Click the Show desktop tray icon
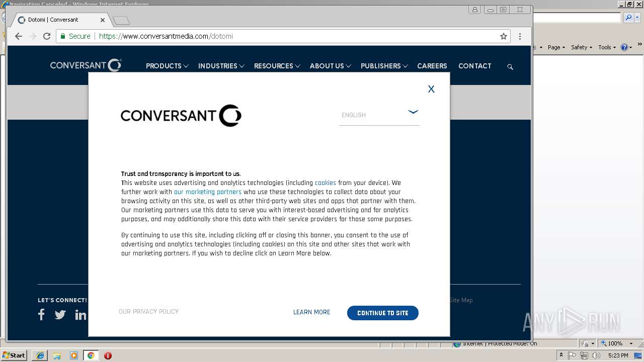This screenshot has width=644, height=362. (x=638, y=355)
